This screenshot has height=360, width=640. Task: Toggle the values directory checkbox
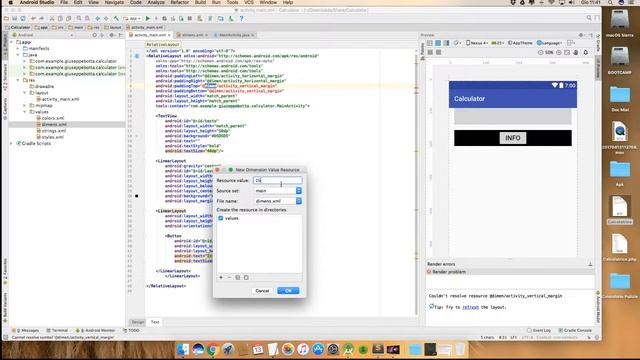[221, 218]
